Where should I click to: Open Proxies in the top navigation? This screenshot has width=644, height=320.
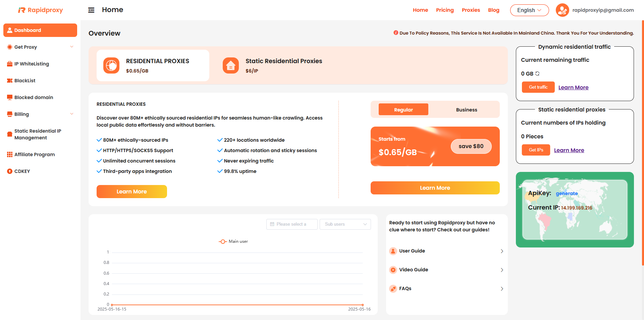471,10
